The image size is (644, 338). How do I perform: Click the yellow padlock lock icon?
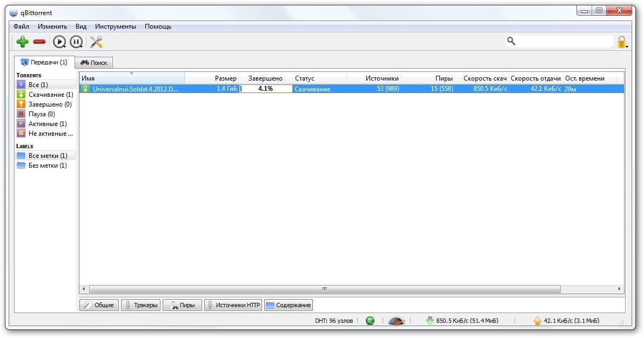[621, 42]
